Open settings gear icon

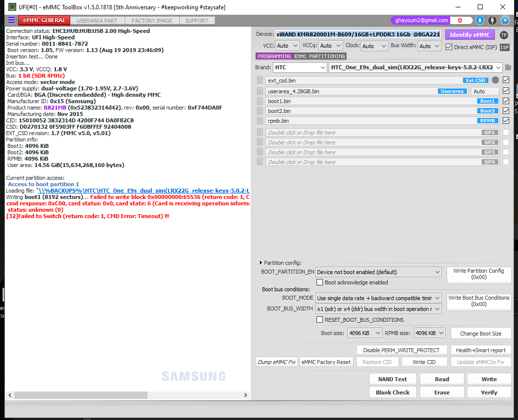click(505, 21)
